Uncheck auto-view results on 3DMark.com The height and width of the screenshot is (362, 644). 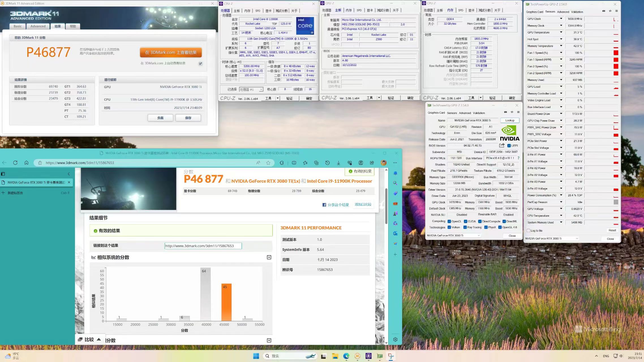coord(200,64)
